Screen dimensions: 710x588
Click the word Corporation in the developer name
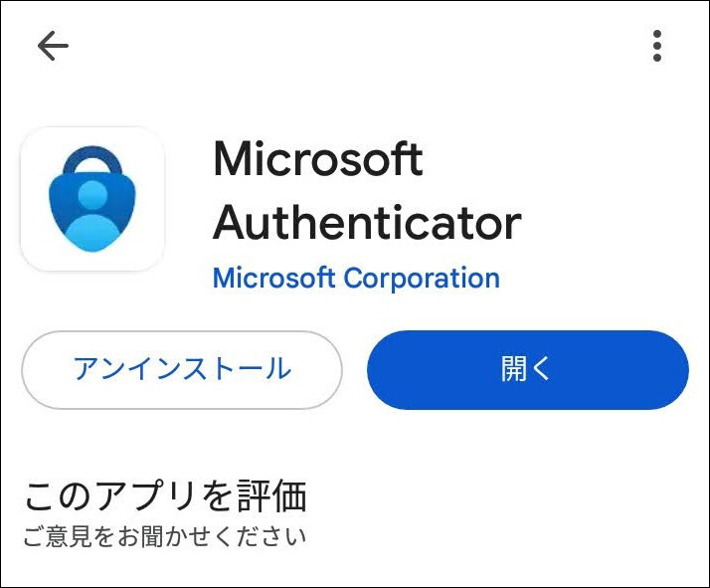pyautogui.click(x=422, y=278)
